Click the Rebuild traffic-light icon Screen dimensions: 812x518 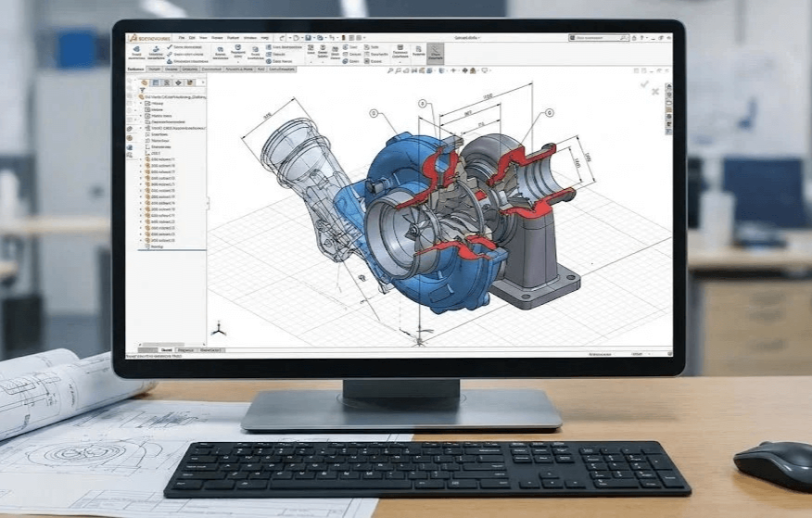[343, 38]
